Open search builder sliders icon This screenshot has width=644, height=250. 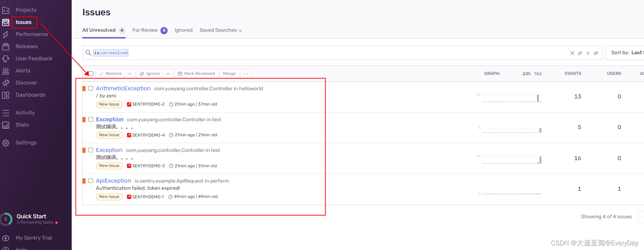[x=596, y=53]
